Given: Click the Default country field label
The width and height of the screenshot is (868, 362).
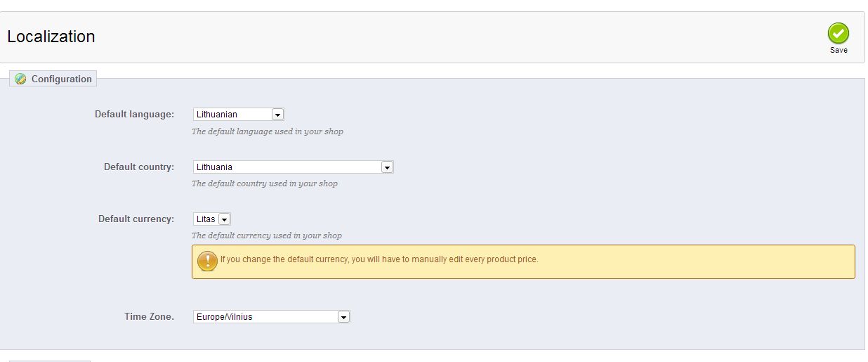Looking at the screenshot, I should [x=138, y=167].
